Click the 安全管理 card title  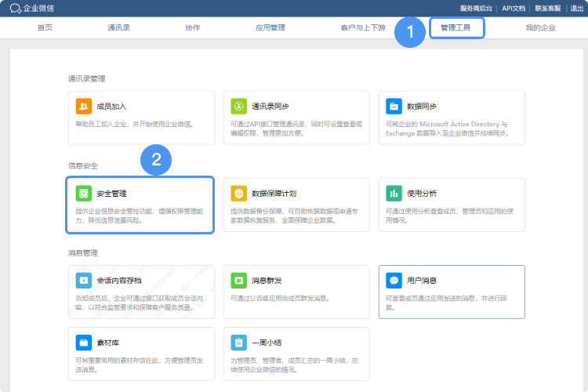[111, 194]
